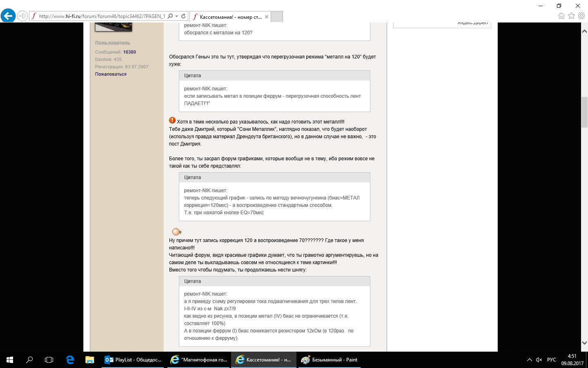Open the Home page icon
Screen dimensions: 588x368
(561, 16)
